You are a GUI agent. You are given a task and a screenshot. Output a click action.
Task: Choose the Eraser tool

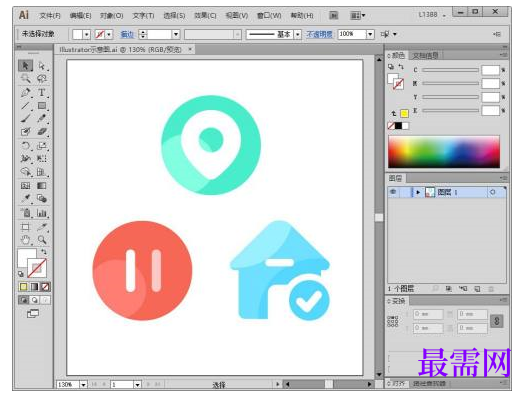42,131
